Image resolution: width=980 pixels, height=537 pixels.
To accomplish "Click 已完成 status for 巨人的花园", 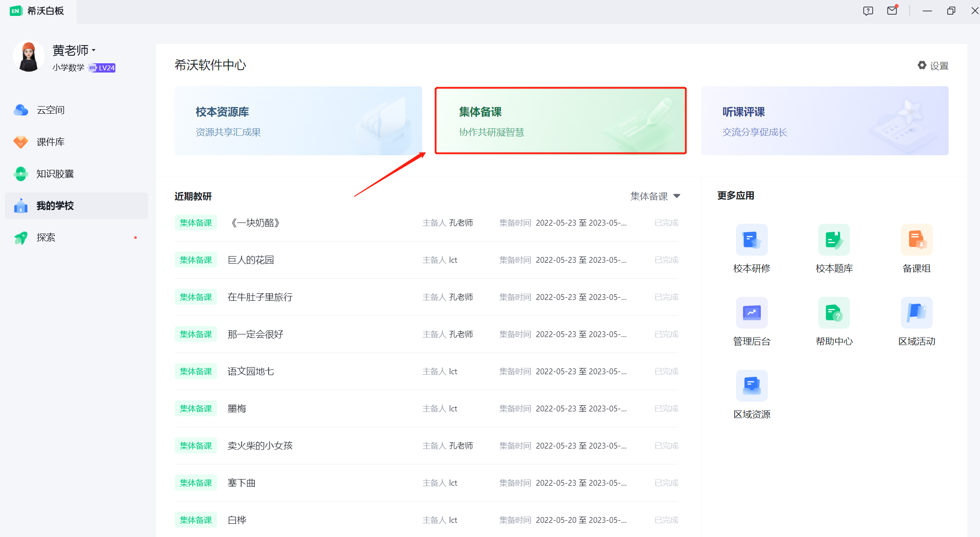I will 666,260.
